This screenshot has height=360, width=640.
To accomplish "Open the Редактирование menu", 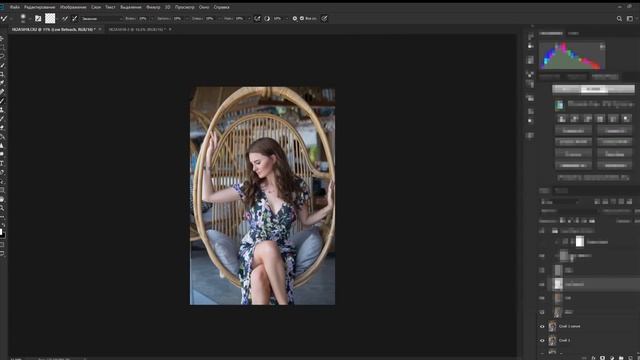I will coord(40,7).
